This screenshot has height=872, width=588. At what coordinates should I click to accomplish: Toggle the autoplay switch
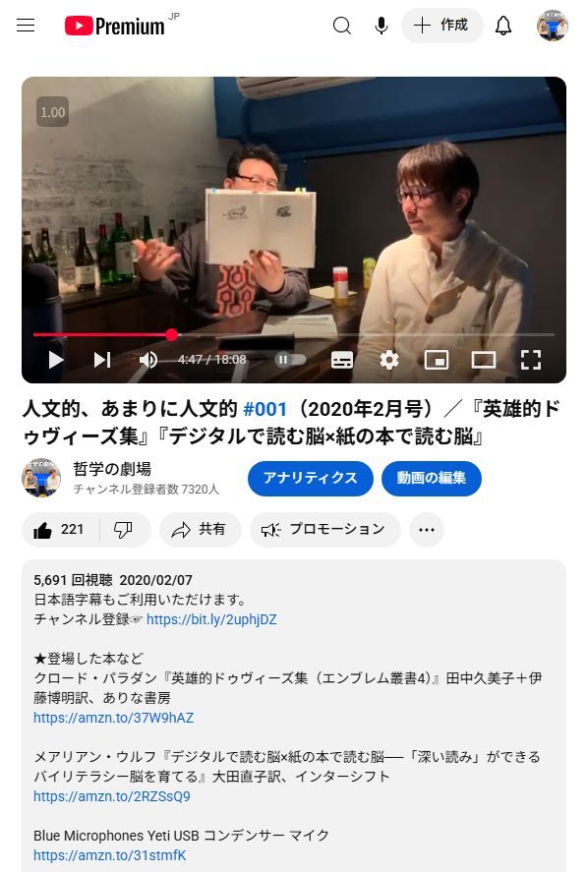290,360
